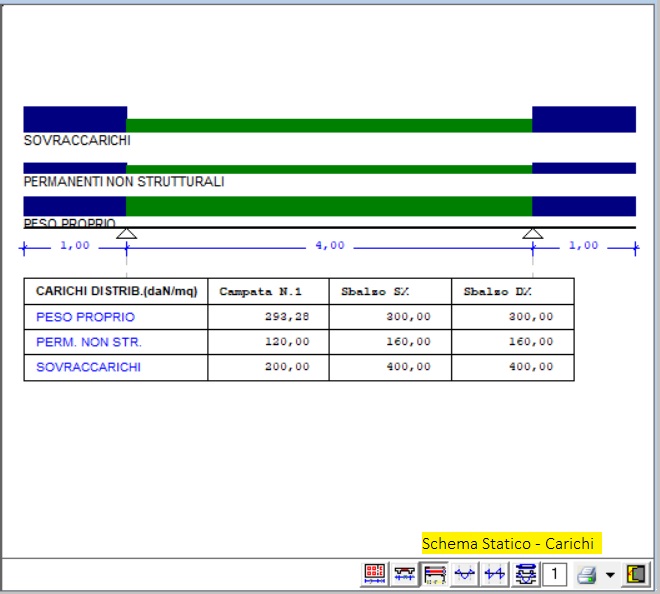Select the PERM. NON STR. table row label
Image resolution: width=660 pixels, height=594 pixels.
click(89, 342)
